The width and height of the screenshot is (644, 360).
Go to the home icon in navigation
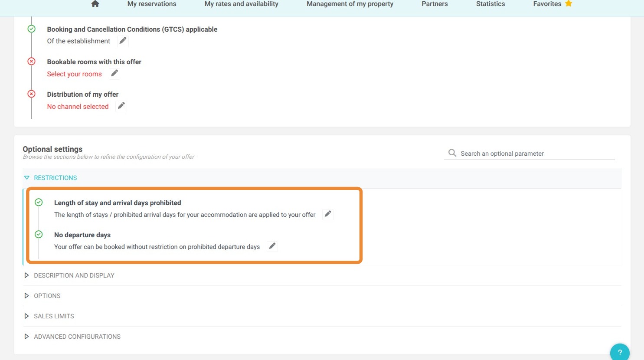point(95,4)
